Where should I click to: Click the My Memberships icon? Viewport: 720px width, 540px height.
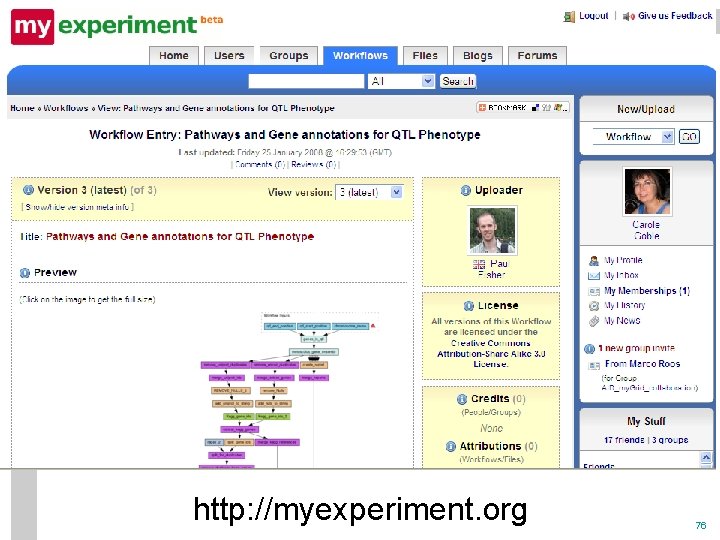point(594,291)
